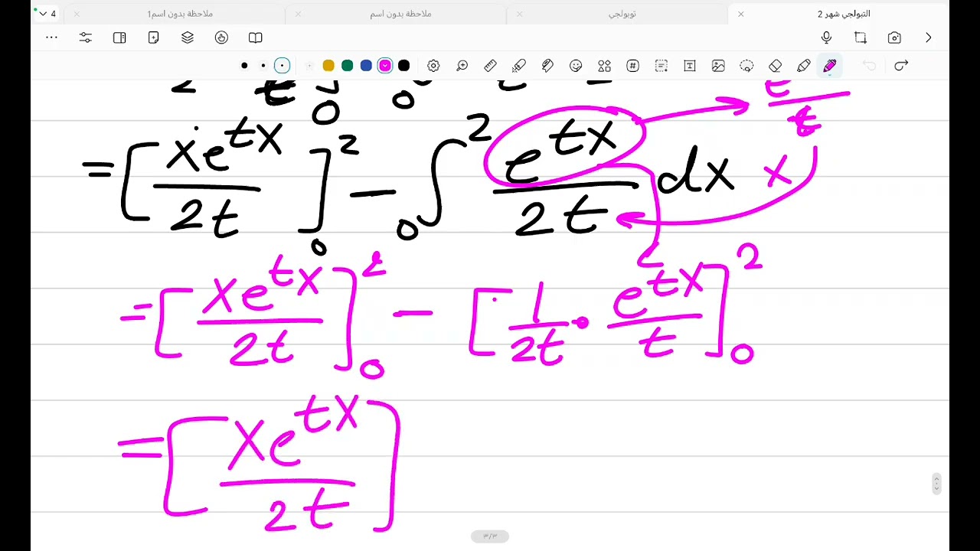Select the tape tool icon

[547, 66]
